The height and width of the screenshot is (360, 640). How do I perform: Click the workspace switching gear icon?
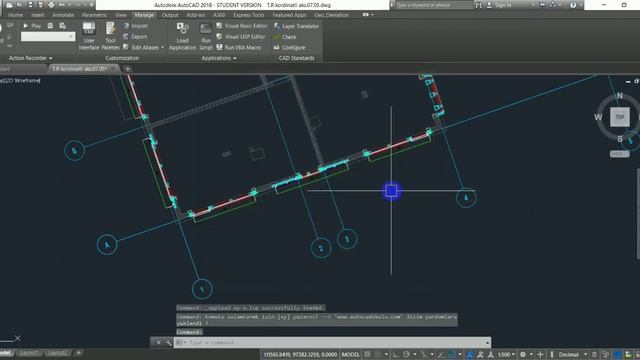tap(522, 354)
